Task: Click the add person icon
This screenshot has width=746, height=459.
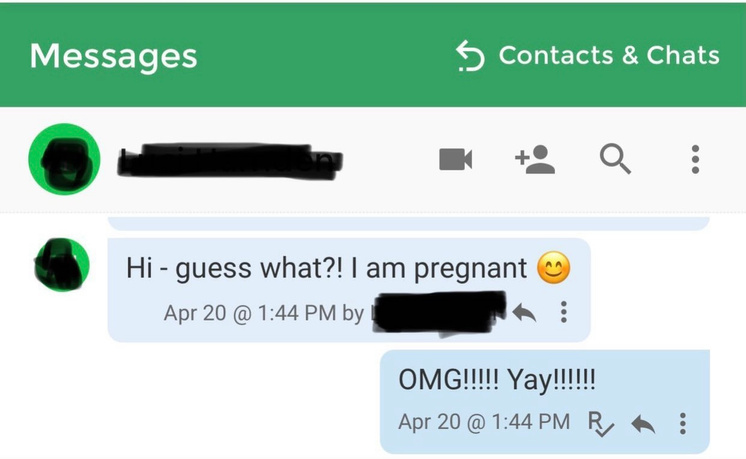Action: click(535, 159)
